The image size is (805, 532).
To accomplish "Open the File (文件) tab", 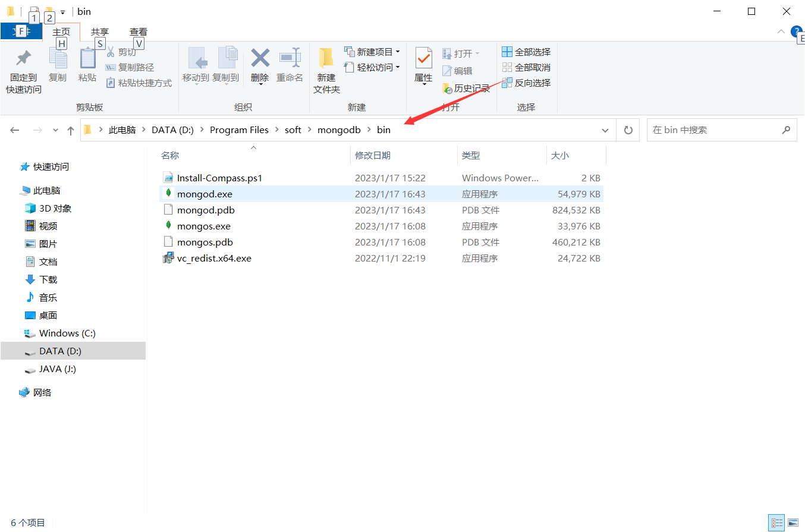I will coord(21,32).
